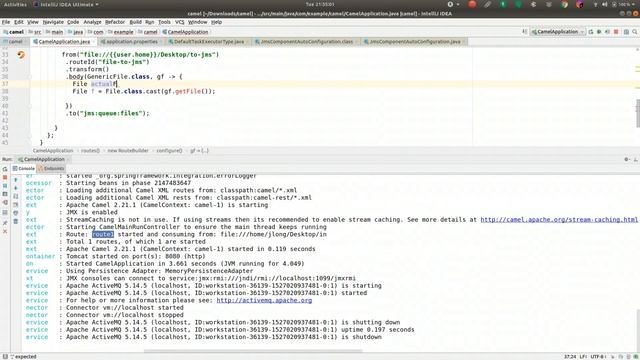Click the red Stop icon in Run panel
Screen dimensions: 640x360
[5, 178]
